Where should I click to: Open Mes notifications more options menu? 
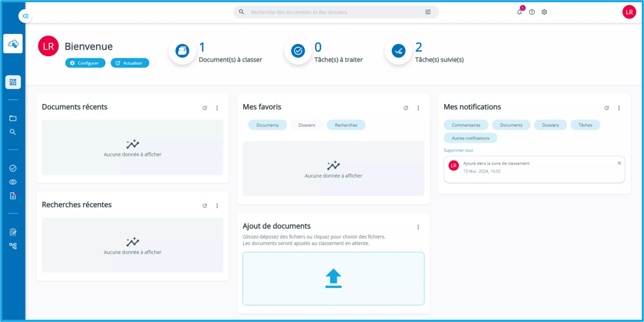(x=619, y=108)
